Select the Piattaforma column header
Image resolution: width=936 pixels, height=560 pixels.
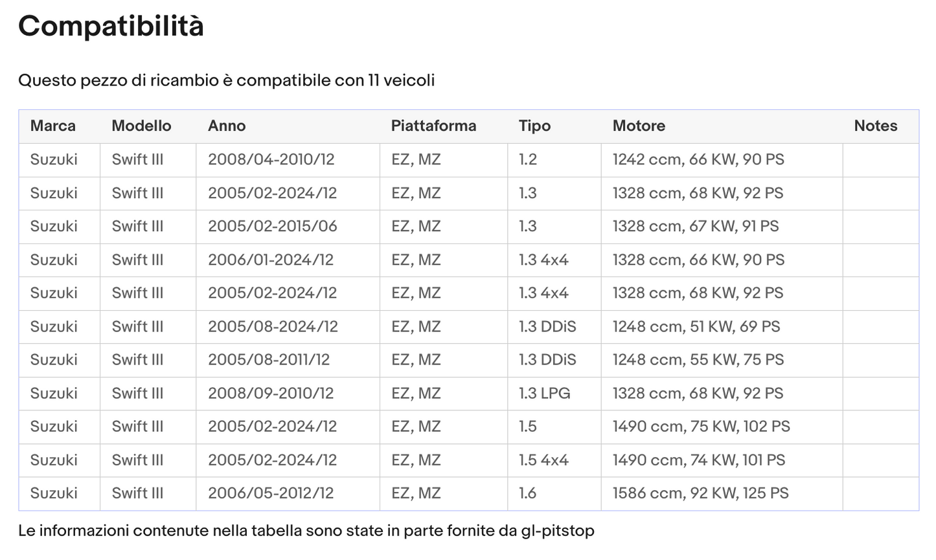point(433,126)
